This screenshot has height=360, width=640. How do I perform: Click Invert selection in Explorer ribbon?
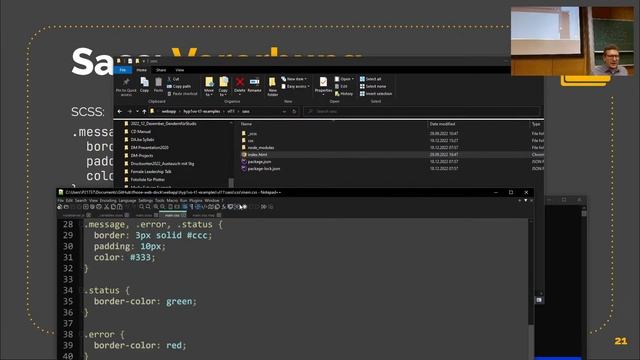(376, 93)
